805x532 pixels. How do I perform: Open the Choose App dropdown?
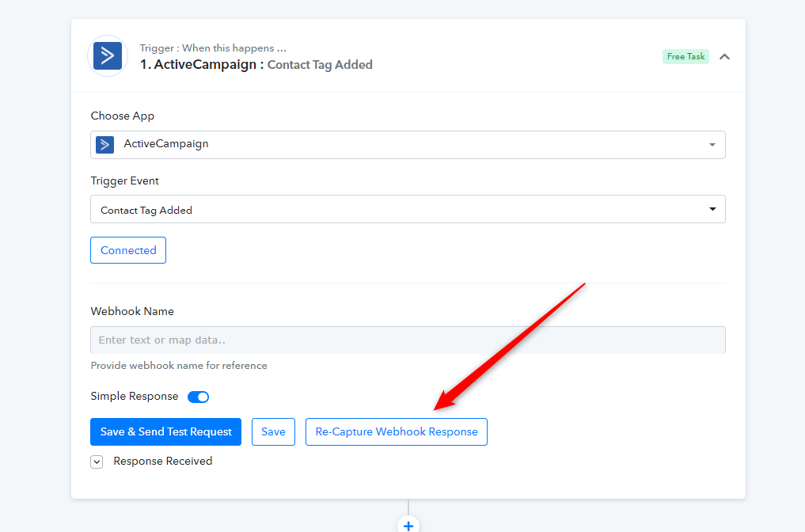(x=408, y=145)
